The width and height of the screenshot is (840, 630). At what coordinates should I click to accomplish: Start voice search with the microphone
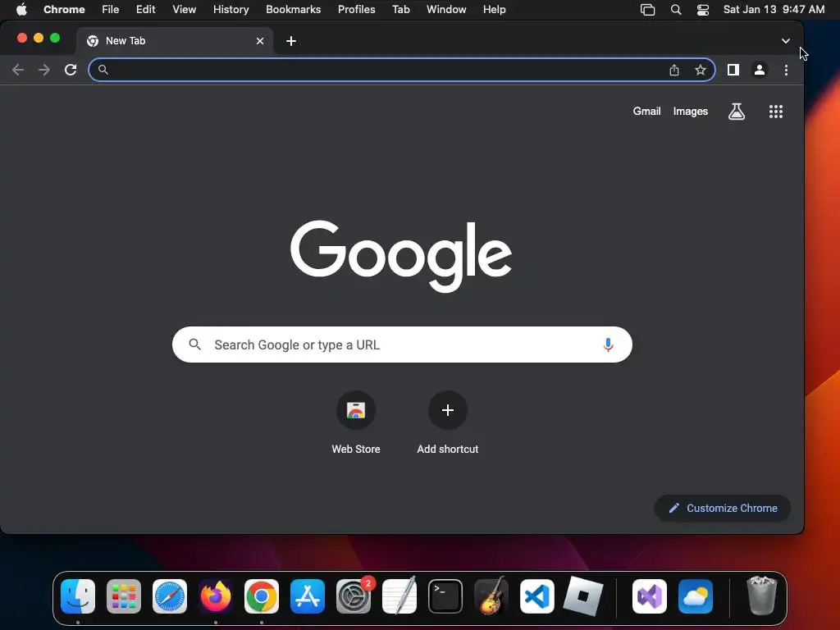[608, 345]
